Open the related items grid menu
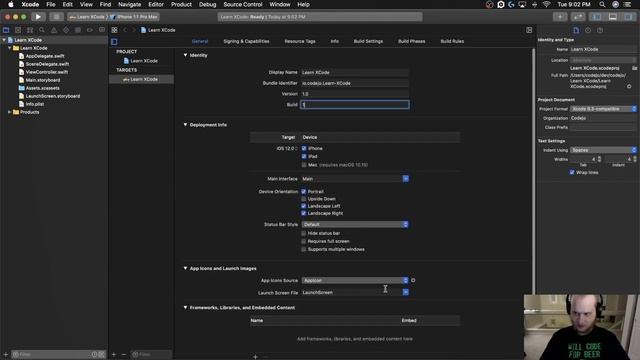Viewport: 640px width, 360px height. click(x=114, y=30)
